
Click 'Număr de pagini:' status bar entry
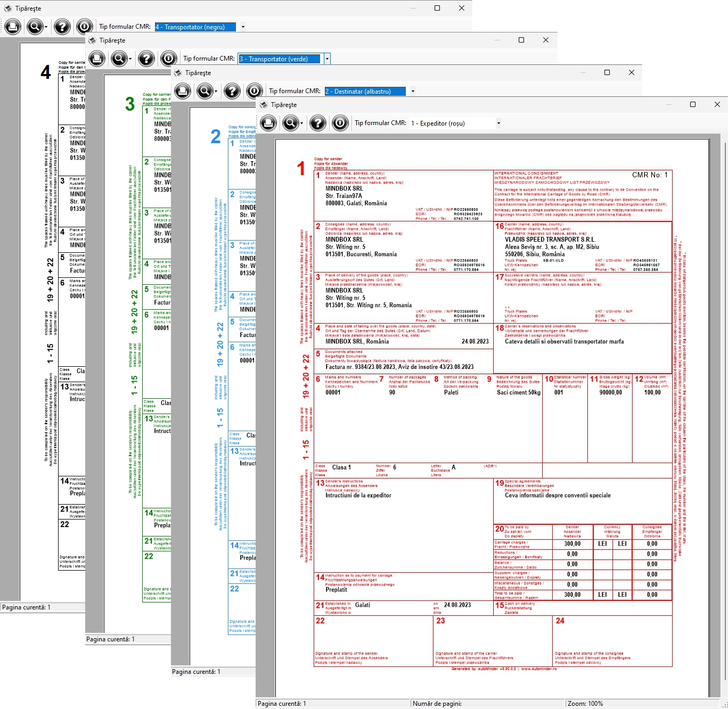[437, 704]
